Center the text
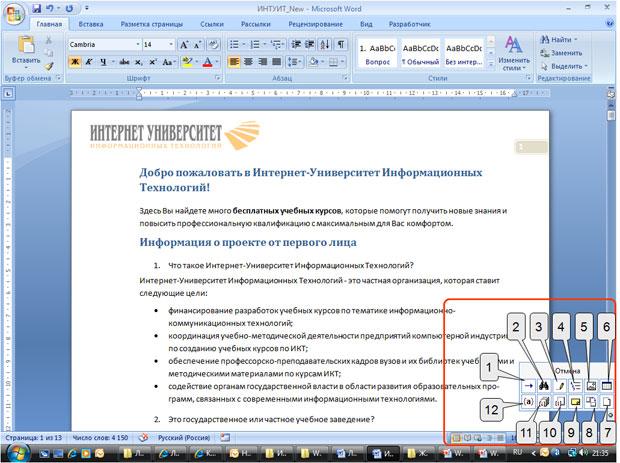Viewport: 620px width, 463px height. [248, 62]
